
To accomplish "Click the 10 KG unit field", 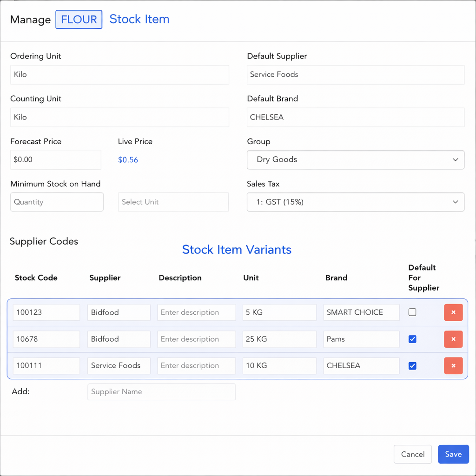I will click(279, 365).
